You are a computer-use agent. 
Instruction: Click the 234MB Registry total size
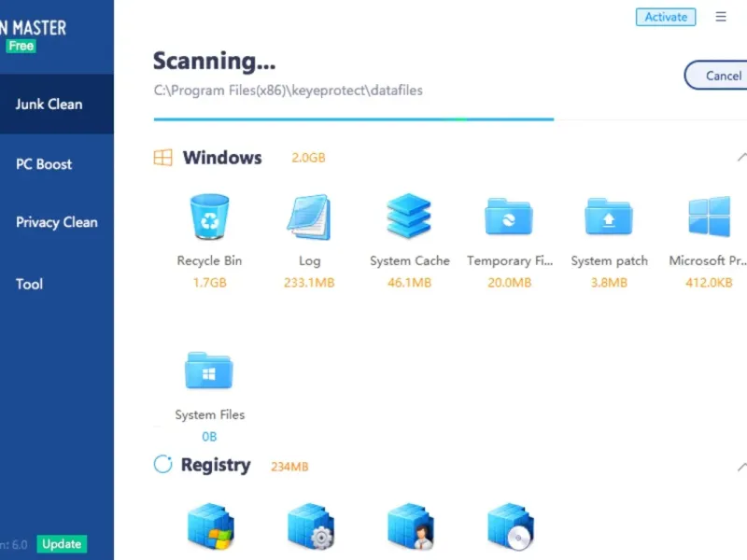coord(289,467)
